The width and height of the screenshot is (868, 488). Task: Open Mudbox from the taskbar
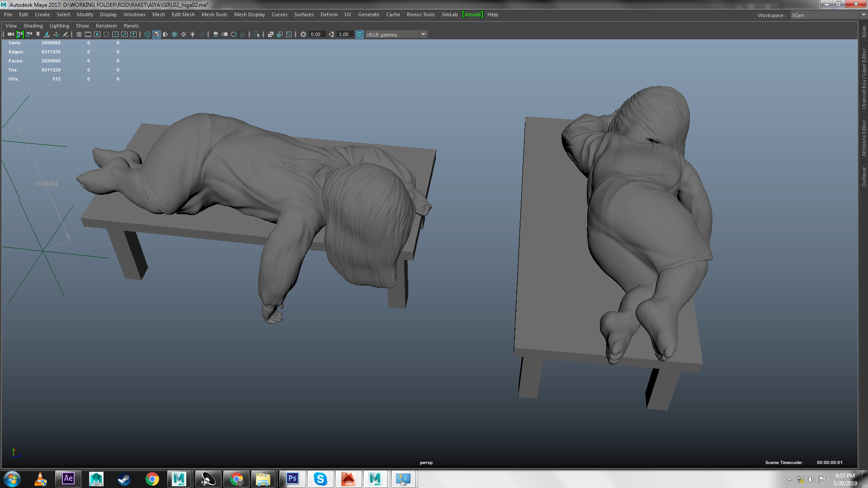(348, 479)
